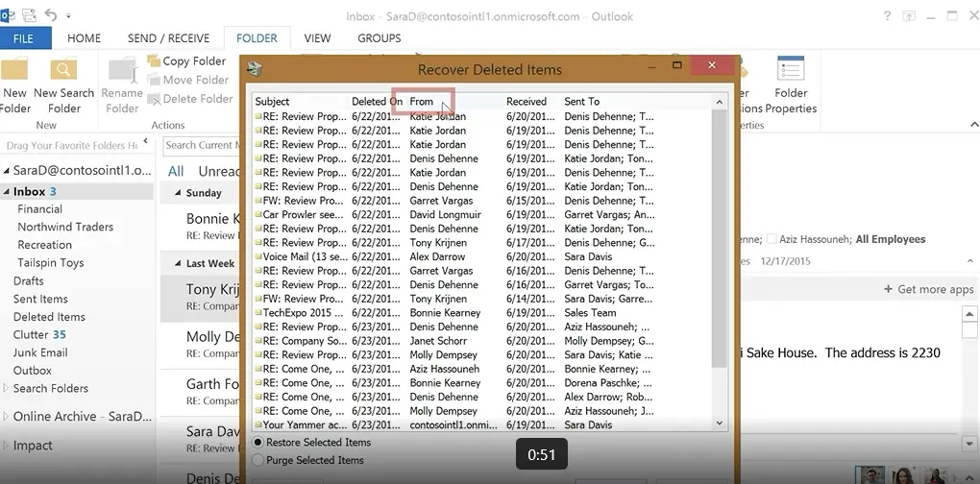The height and width of the screenshot is (484, 980).
Task: Open Folder Properties in the ribbon
Action: tap(791, 86)
